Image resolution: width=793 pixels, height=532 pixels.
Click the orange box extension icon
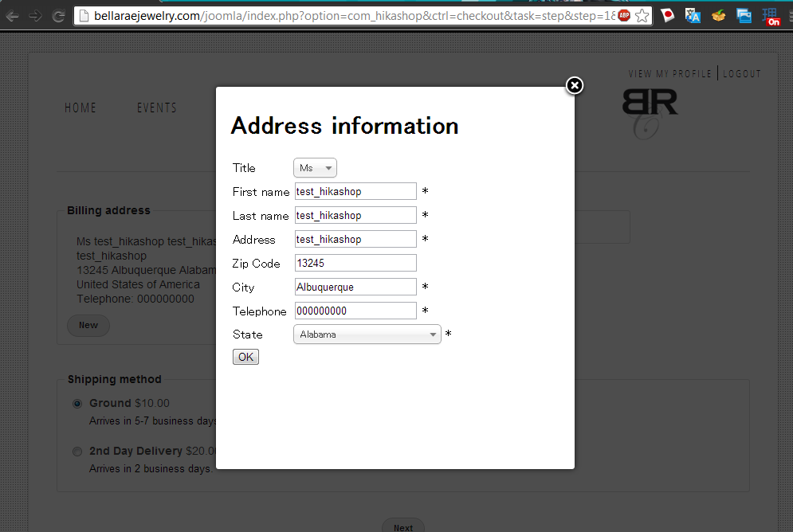click(718, 16)
